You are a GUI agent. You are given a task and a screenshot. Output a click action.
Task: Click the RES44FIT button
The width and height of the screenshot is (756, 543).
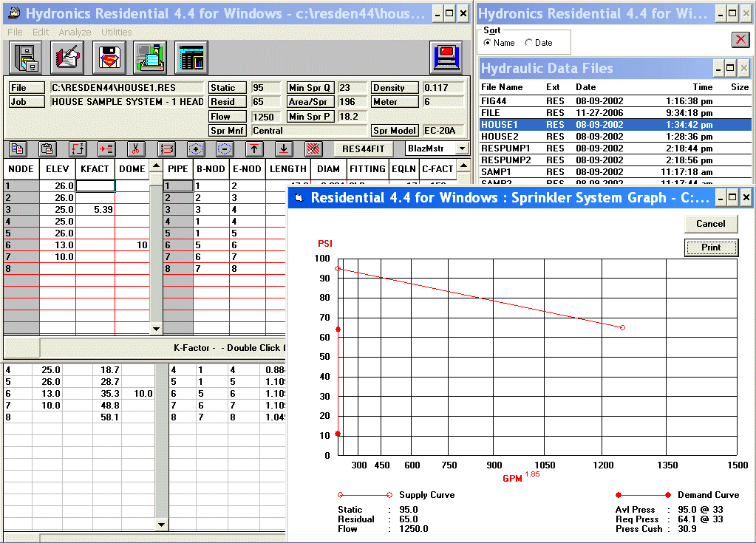click(x=362, y=148)
